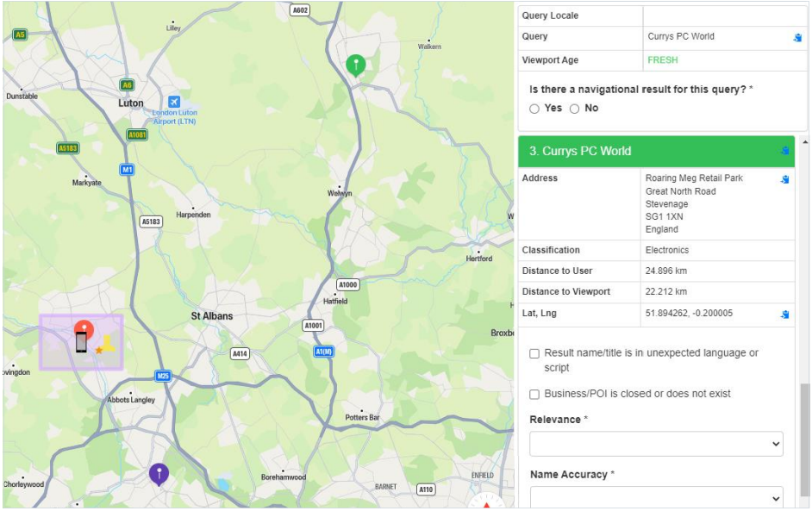Click the green result pin near Stevenage
The height and width of the screenshot is (511, 812).
(x=356, y=65)
